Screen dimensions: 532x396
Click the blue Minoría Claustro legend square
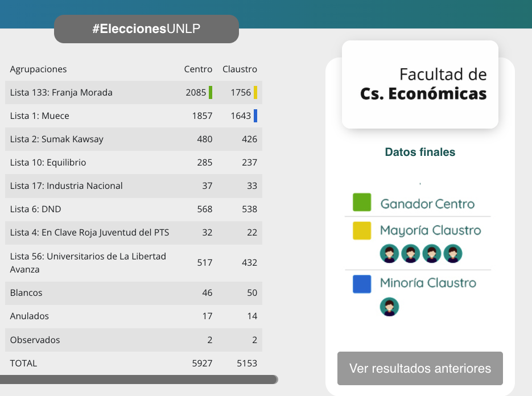[x=362, y=283]
